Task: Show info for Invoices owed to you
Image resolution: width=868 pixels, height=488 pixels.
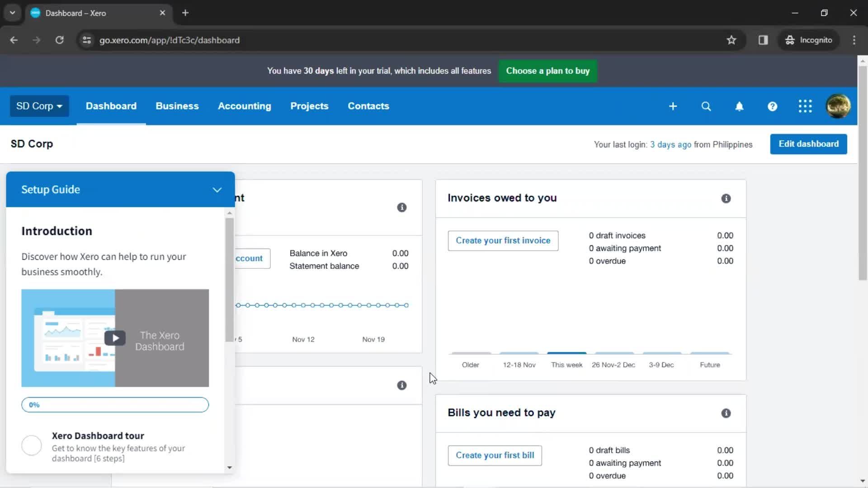Action: (x=726, y=198)
